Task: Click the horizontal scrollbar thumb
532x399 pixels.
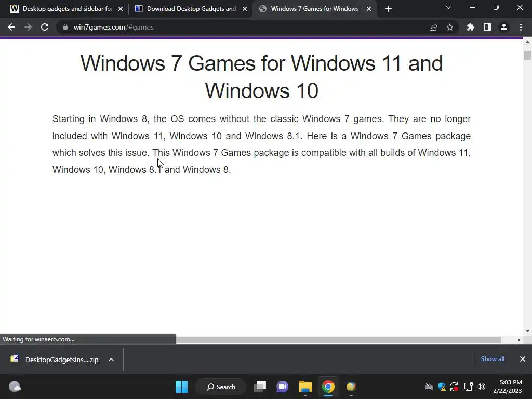Action: coord(339,340)
